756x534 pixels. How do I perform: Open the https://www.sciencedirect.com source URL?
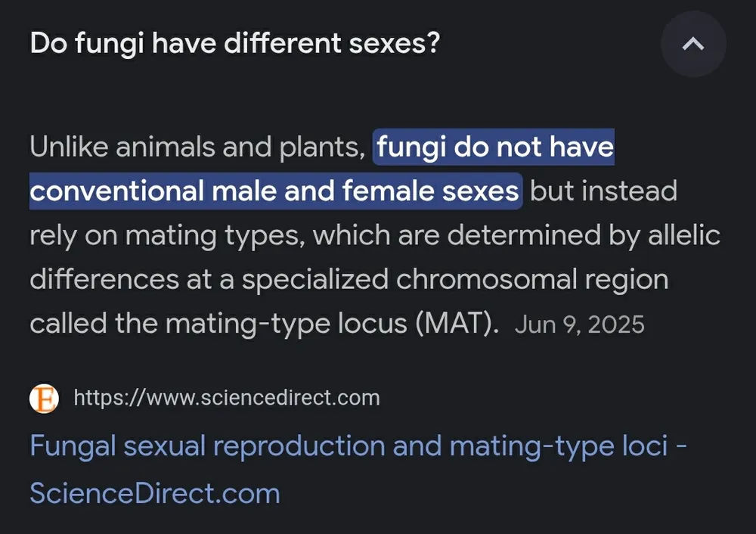coord(226,398)
